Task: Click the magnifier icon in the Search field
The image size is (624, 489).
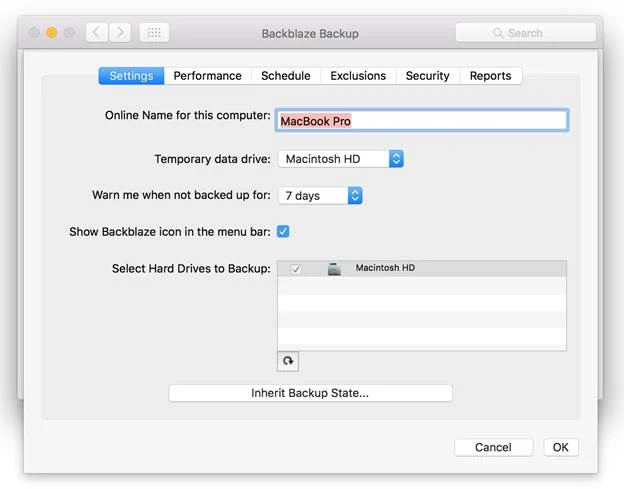Action: coord(497,33)
